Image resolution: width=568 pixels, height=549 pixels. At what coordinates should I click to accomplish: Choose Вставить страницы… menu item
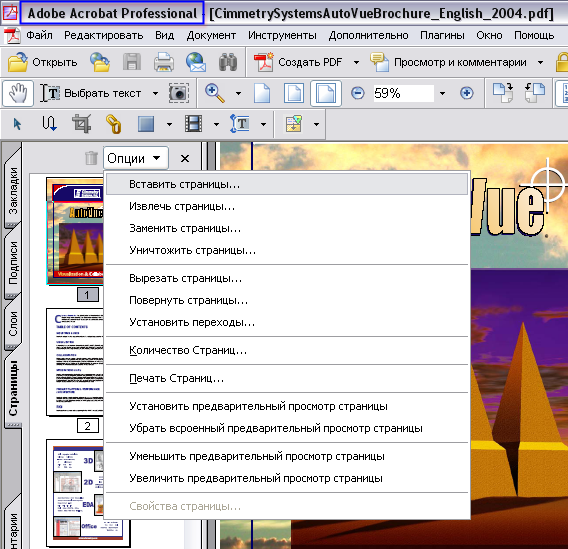(x=287, y=184)
